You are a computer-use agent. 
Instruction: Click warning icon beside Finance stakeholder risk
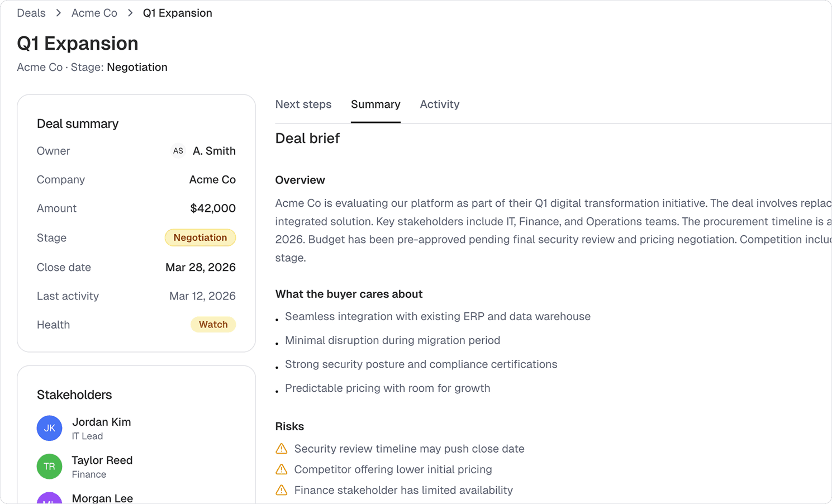pyautogui.click(x=282, y=490)
